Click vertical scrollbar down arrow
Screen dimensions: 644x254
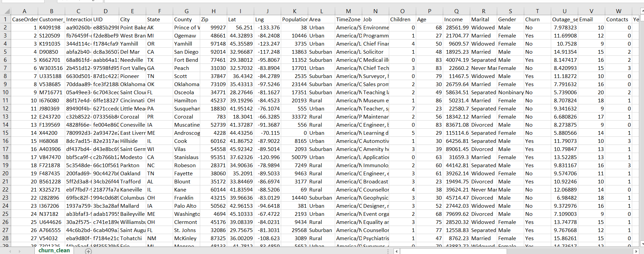pyautogui.click(x=642, y=244)
